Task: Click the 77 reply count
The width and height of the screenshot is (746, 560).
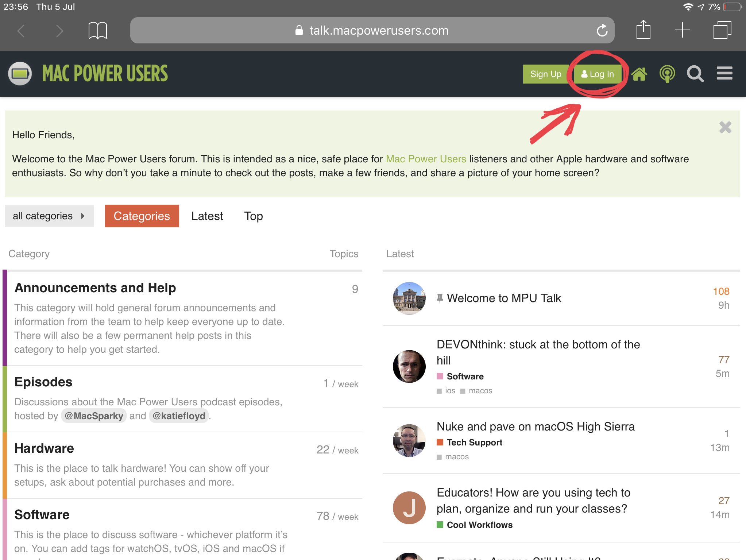Action: [724, 360]
